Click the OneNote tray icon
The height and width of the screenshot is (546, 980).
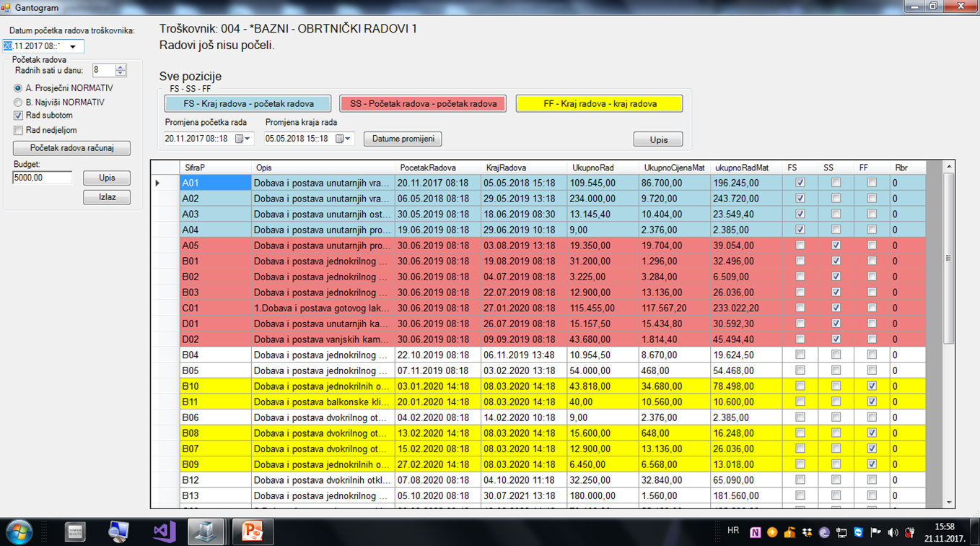[756, 533]
